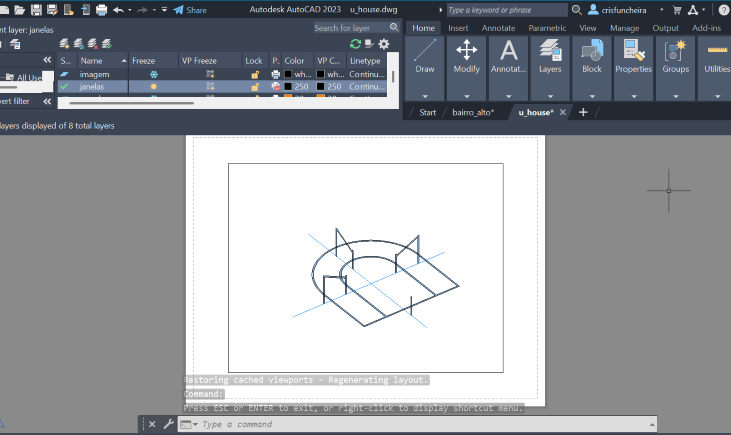Screen dimensions: 731x435
Task: Toggle plot setting for janelas layer
Action: [276, 87]
